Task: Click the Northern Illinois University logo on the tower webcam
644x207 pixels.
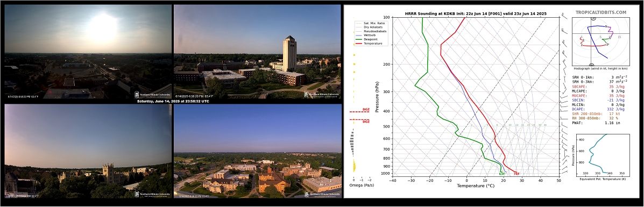Action: click(x=322, y=95)
